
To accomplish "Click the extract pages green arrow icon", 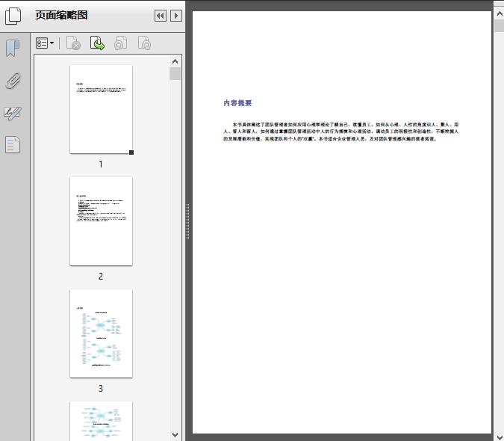I will (97, 43).
